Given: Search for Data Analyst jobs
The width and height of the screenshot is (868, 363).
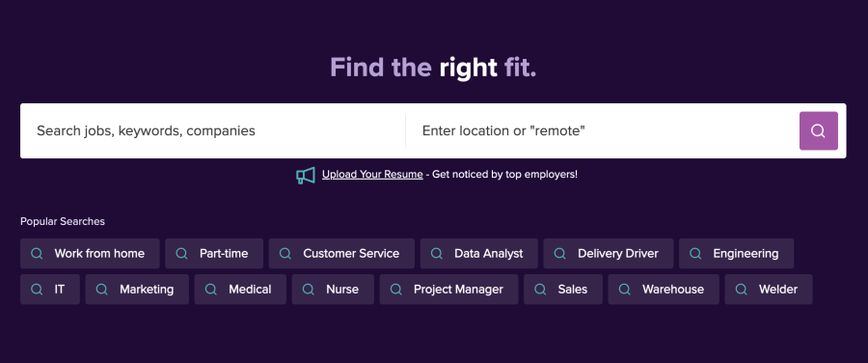Looking at the screenshot, I should point(478,253).
